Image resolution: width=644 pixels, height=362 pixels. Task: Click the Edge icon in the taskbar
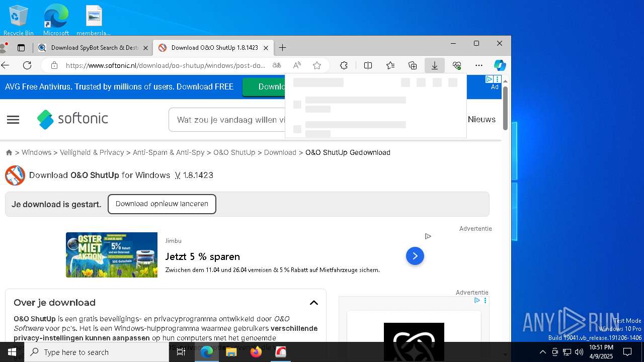pos(207,352)
